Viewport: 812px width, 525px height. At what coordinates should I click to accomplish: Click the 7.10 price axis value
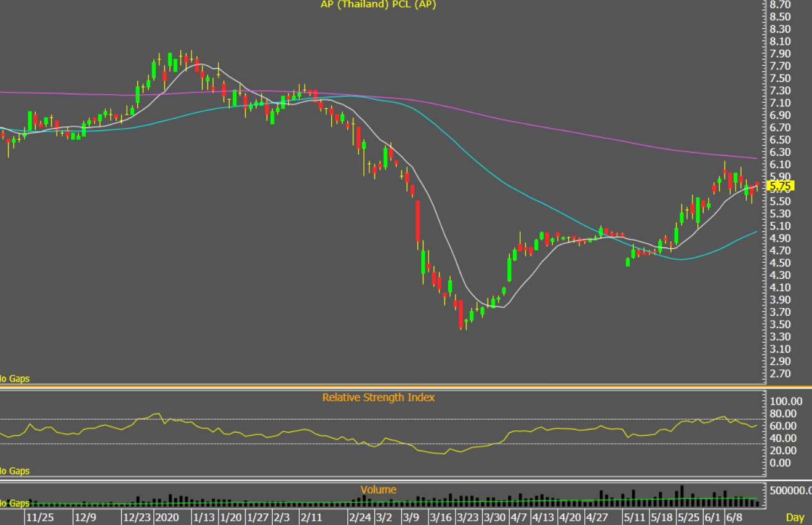(x=781, y=103)
